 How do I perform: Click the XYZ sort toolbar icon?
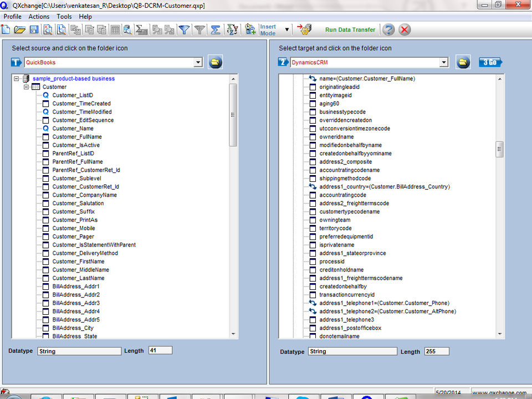pyautogui.click(x=232, y=30)
